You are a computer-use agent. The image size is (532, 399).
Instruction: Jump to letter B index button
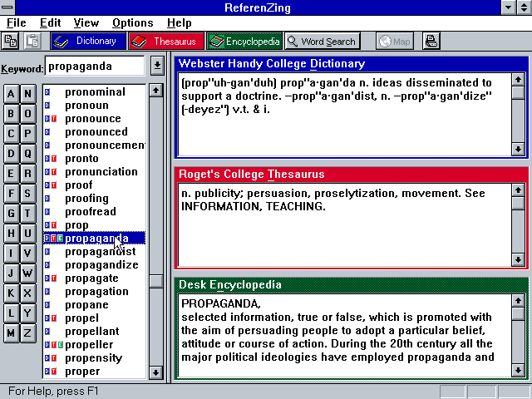pos(11,114)
